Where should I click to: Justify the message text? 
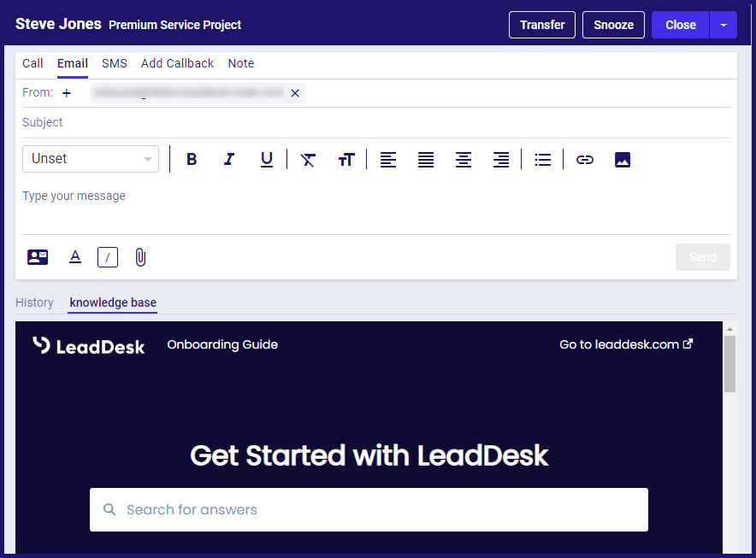[426, 160]
